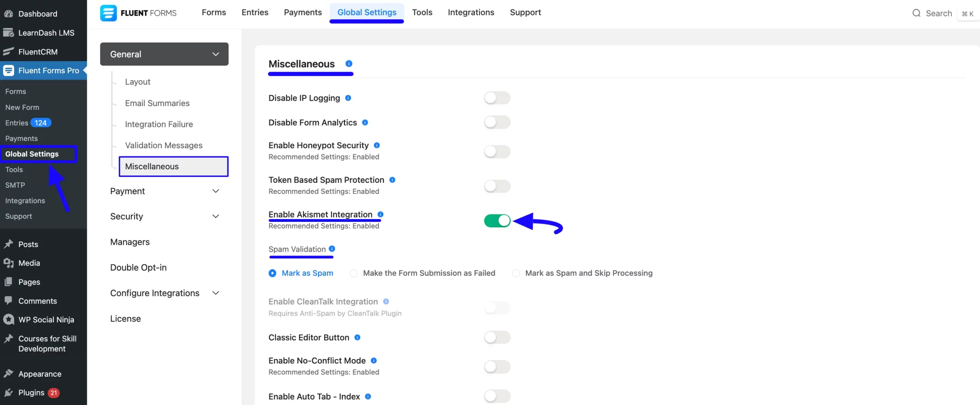The image size is (980, 405).
Task: Open SMTP in the WordPress sidebar
Action: [15, 185]
